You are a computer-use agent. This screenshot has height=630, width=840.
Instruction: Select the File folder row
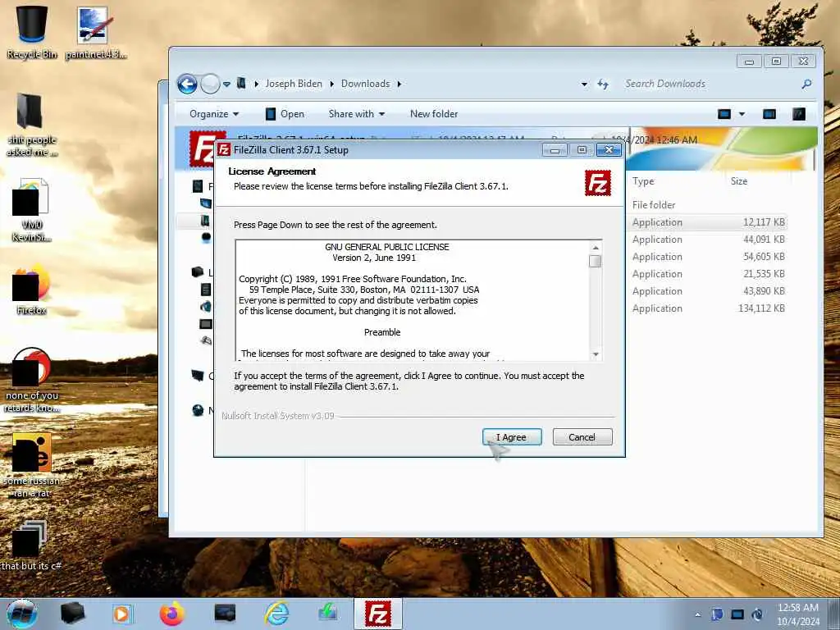[708, 204]
